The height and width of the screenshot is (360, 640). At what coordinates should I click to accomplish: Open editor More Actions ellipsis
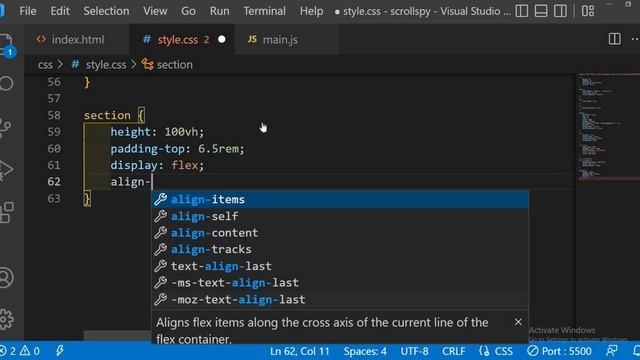[x=635, y=39]
